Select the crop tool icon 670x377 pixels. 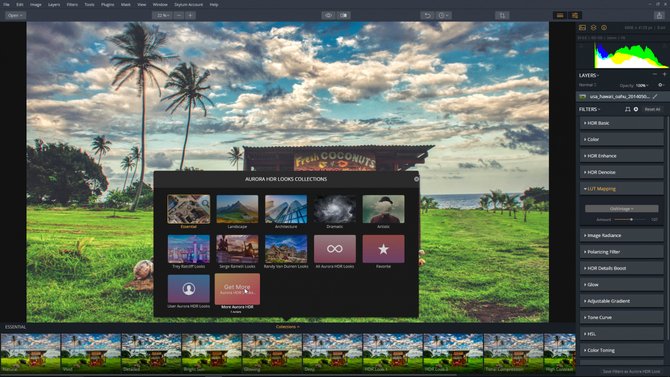coord(502,15)
